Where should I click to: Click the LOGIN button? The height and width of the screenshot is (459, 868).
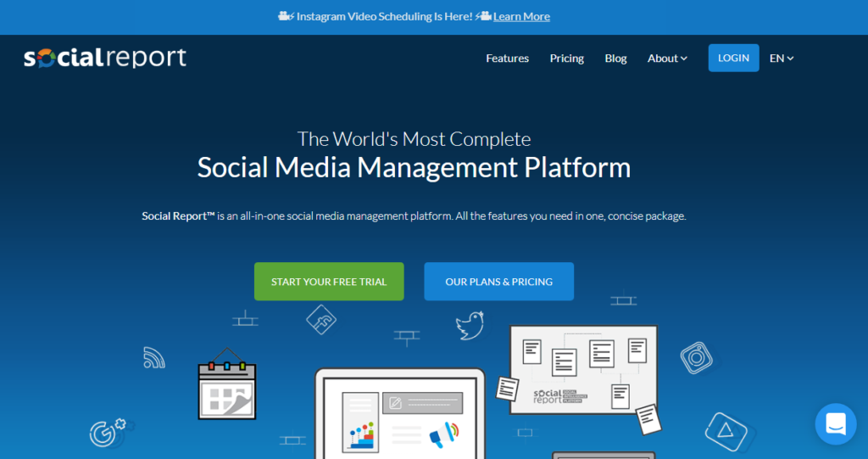733,58
